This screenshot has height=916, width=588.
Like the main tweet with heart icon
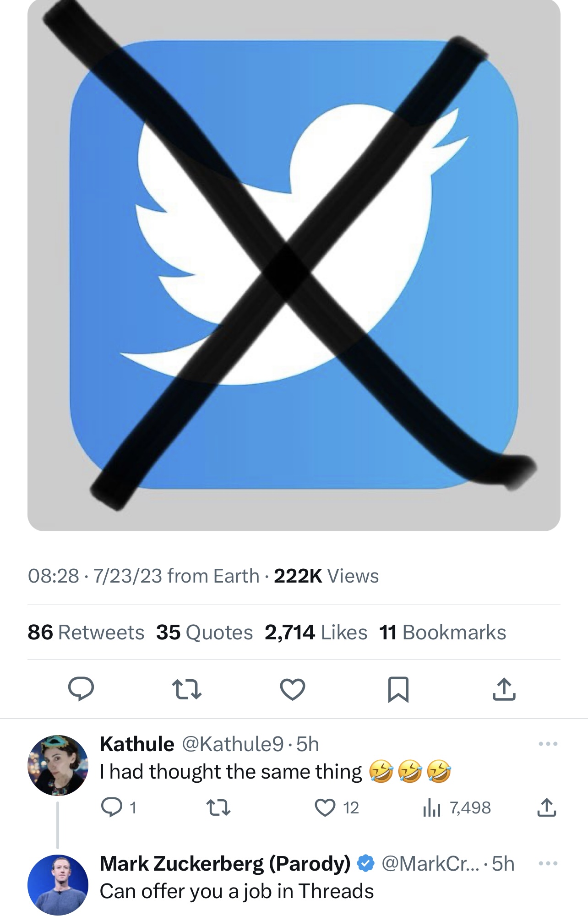tap(293, 689)
